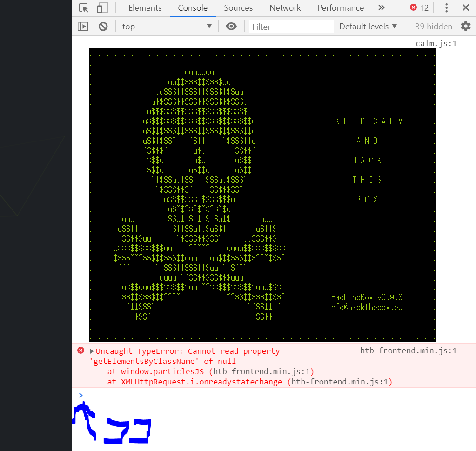The width and height of the screenshot is (476, 451).
Task: Open the Network tab
Action: pyautogui.click(x=285, y=8)
